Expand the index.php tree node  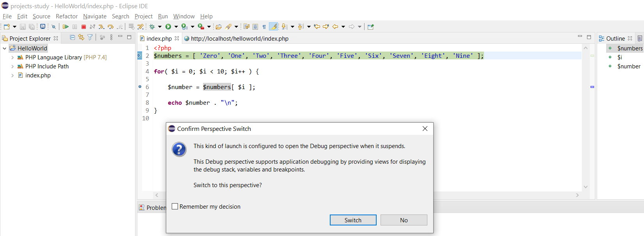(12, 75)
